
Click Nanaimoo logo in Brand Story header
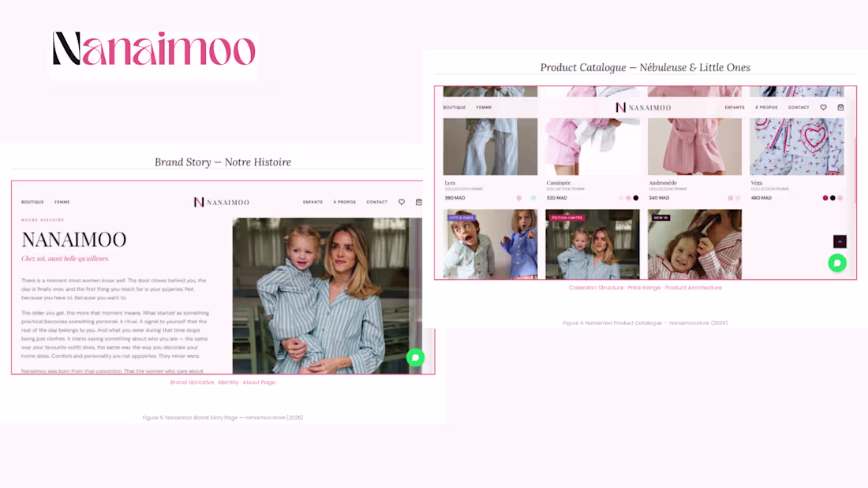pos(222,202)
